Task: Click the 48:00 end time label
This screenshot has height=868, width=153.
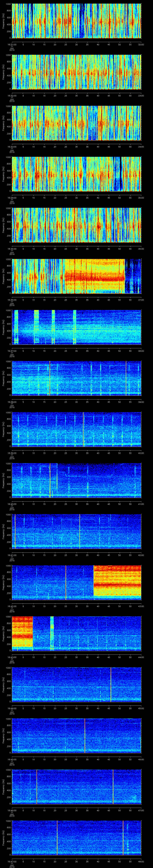Action: (141, 861)
